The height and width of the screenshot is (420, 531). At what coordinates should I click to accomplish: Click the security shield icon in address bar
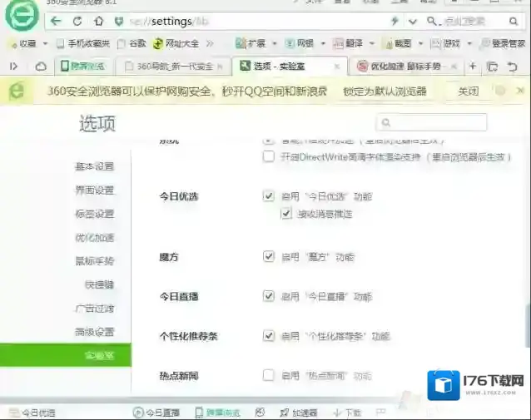[118, 22]
